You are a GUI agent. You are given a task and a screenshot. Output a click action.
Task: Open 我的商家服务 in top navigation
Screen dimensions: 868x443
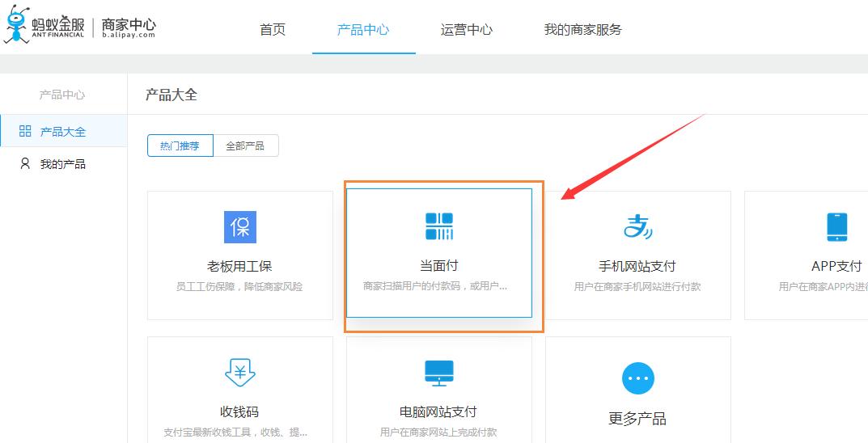pyautogui.click(x=582, y=30)
